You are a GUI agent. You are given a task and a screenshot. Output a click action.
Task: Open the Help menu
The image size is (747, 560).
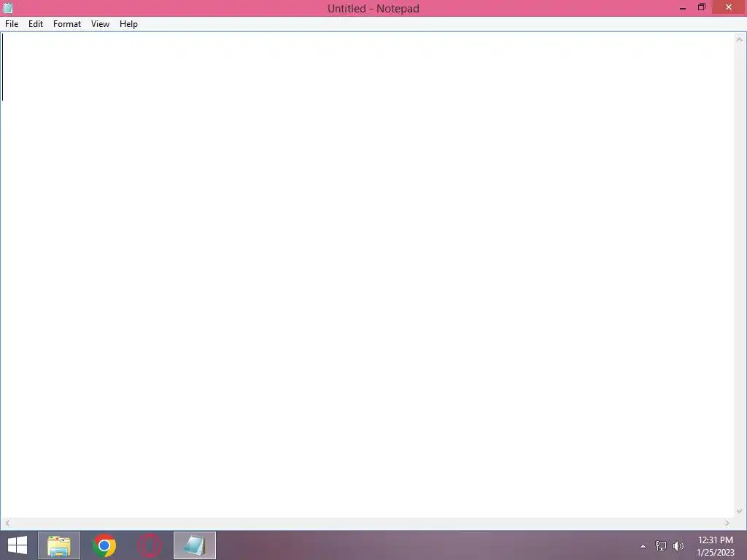[128, 24]
